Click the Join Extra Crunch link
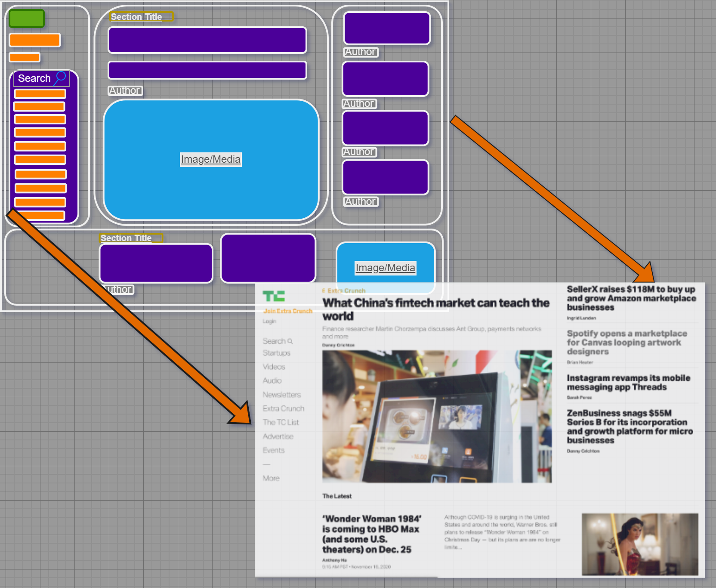The width and height of the screenshot is (716, 588). [x=288, y=311]
